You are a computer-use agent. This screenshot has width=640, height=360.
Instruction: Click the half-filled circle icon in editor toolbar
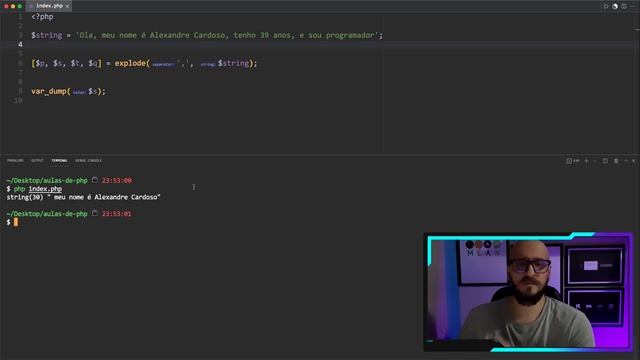tap(615, 6)
